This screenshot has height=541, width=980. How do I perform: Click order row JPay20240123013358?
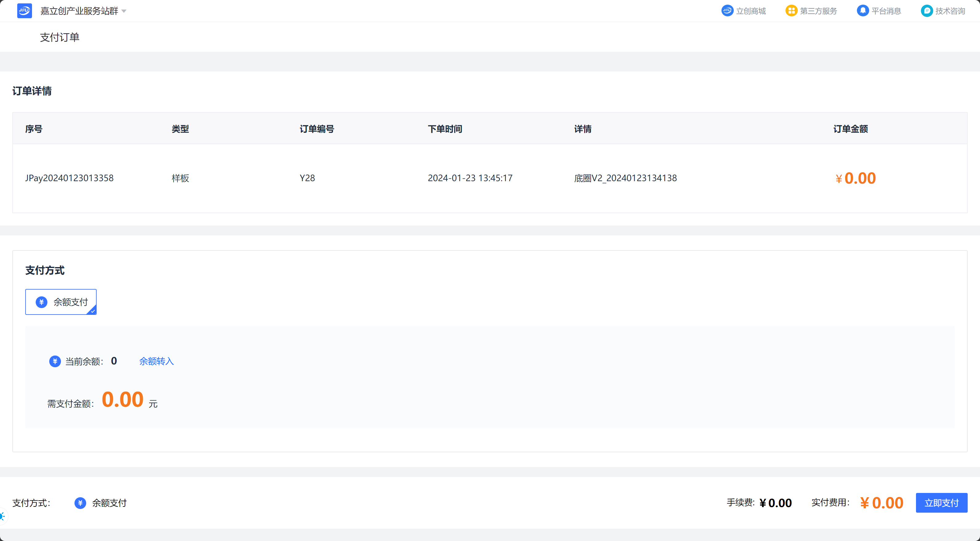pos(69,178)
